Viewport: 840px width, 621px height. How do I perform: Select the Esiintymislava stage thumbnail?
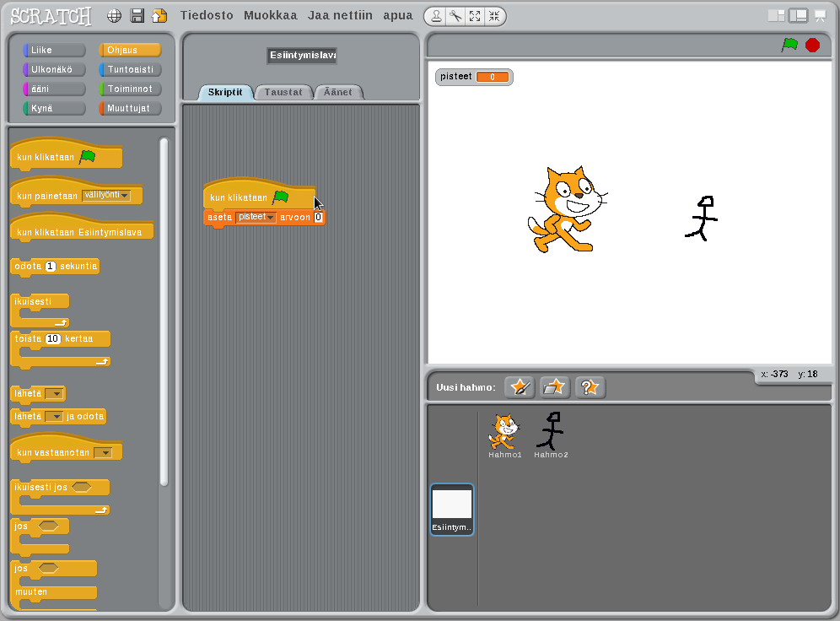coord(452,510)
